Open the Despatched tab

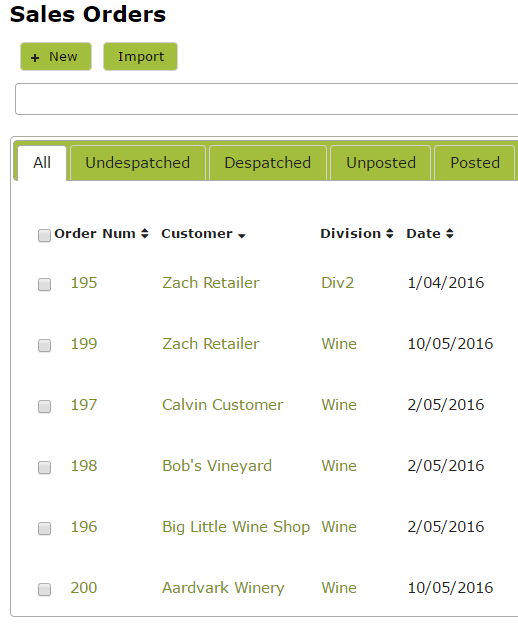268,163
